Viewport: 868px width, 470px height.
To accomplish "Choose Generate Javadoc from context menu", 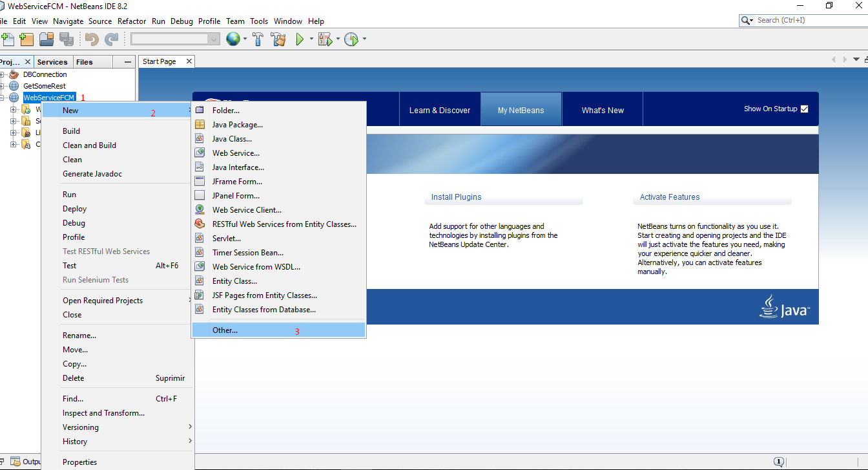I will [x=117, y=174].
